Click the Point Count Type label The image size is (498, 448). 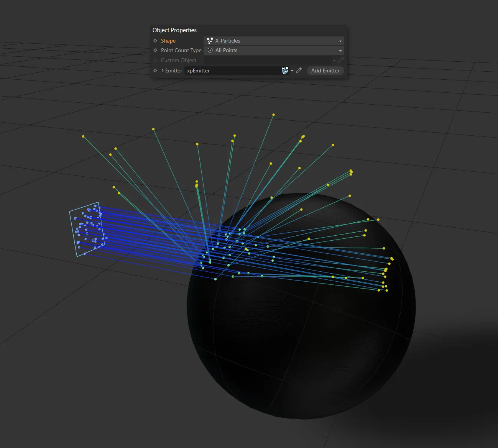[181, 50]
